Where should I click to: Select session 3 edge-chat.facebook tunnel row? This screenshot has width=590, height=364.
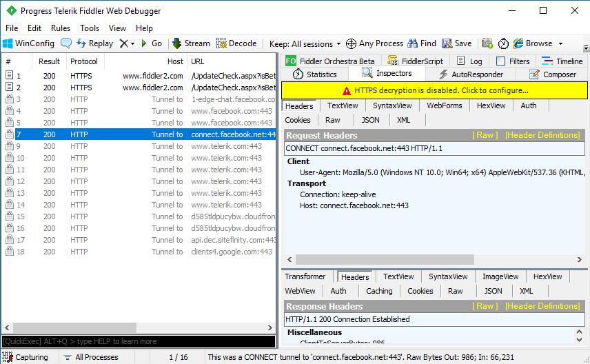point(140,99)
